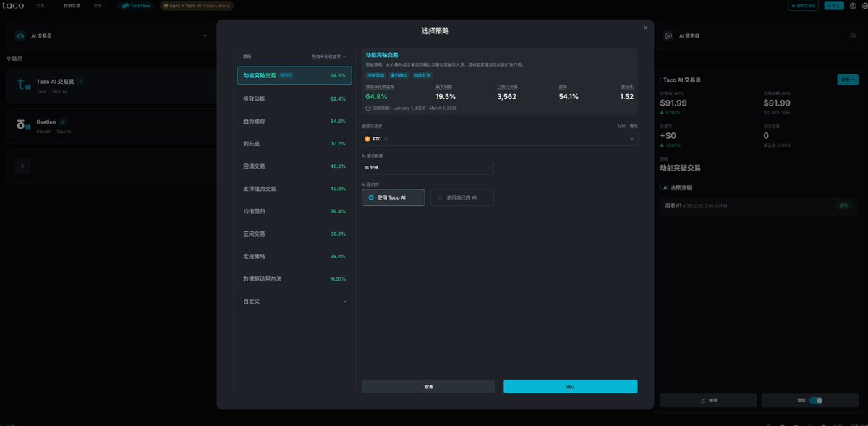This screenshot has height=426, width=868.
Task: Go to 自动交易 tab in navigation
Action: [72, 5]
